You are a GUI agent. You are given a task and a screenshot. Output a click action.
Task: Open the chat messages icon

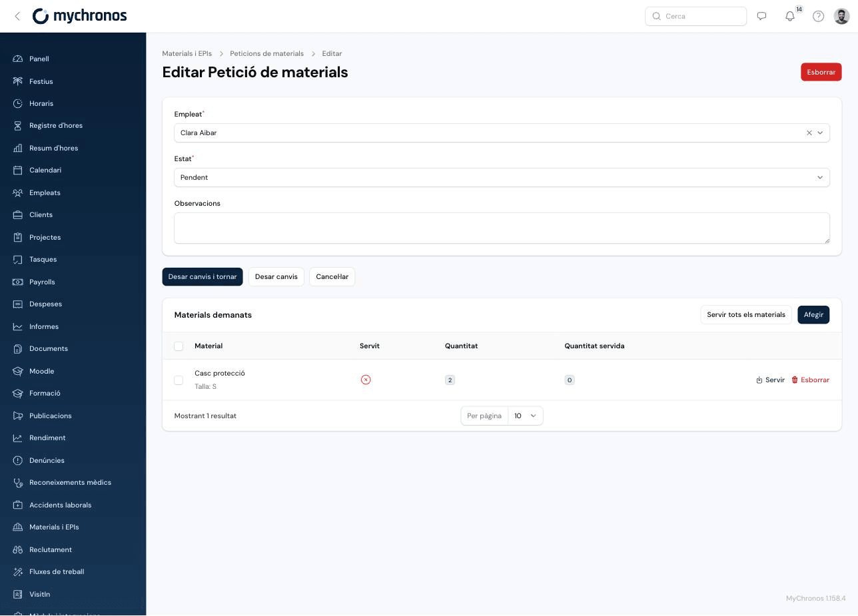761,16
